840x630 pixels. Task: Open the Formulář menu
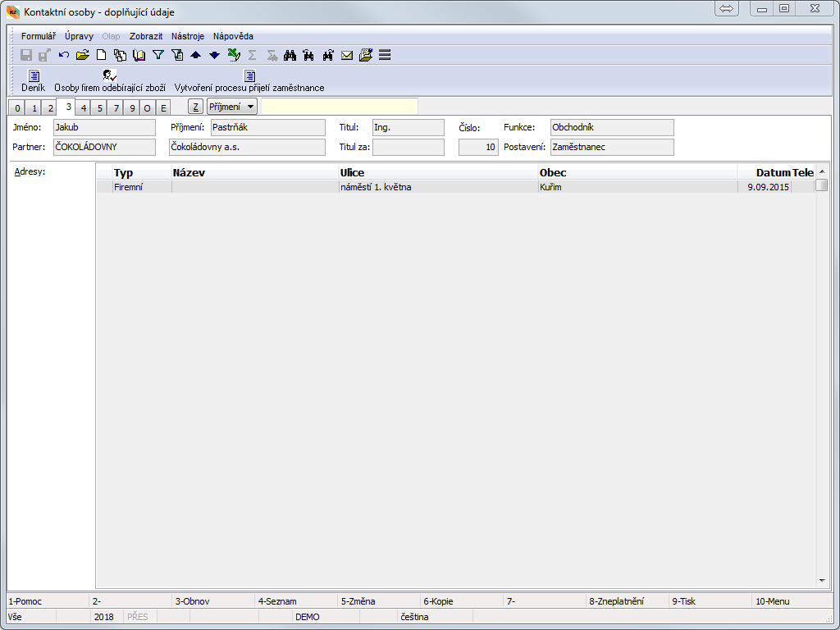pos(39,36)
